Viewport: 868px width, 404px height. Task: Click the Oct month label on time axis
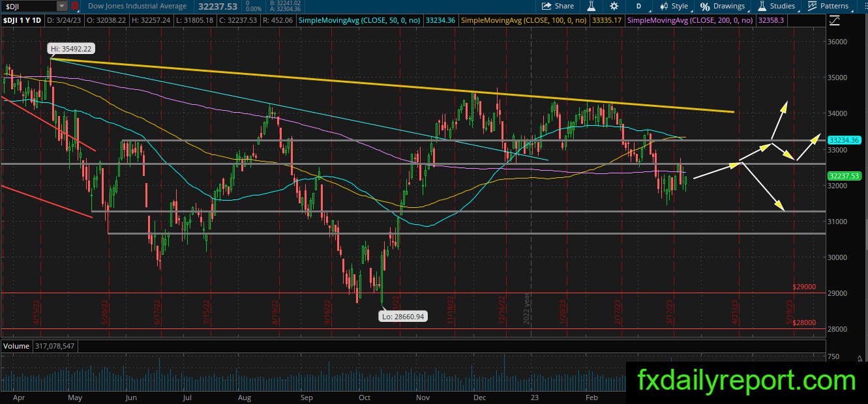364,397
